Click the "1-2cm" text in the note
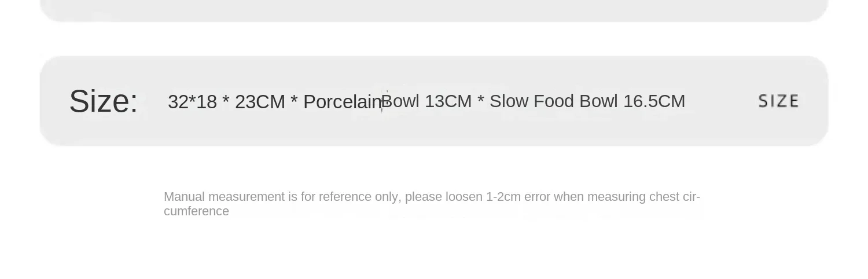This screenshot has height=279, width=868. click(x=503, y=197)
